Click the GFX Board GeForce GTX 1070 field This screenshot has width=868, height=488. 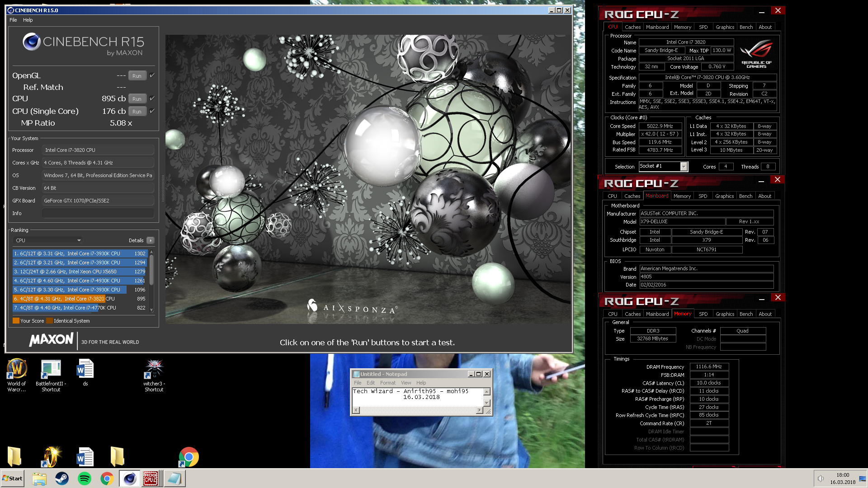point(98,201)
